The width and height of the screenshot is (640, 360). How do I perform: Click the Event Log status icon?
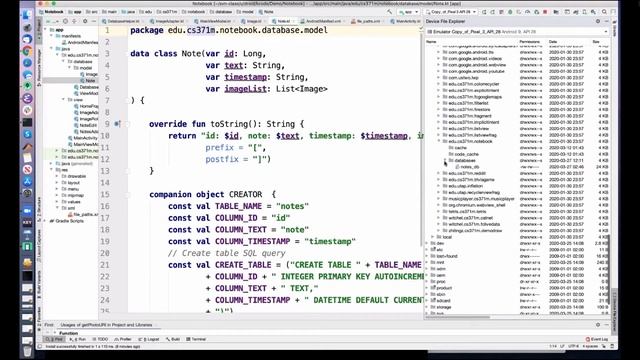(597, 339)
